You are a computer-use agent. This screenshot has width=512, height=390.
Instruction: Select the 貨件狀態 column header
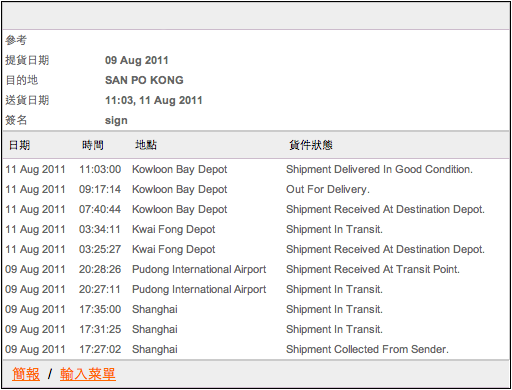(x=311, y=145)
